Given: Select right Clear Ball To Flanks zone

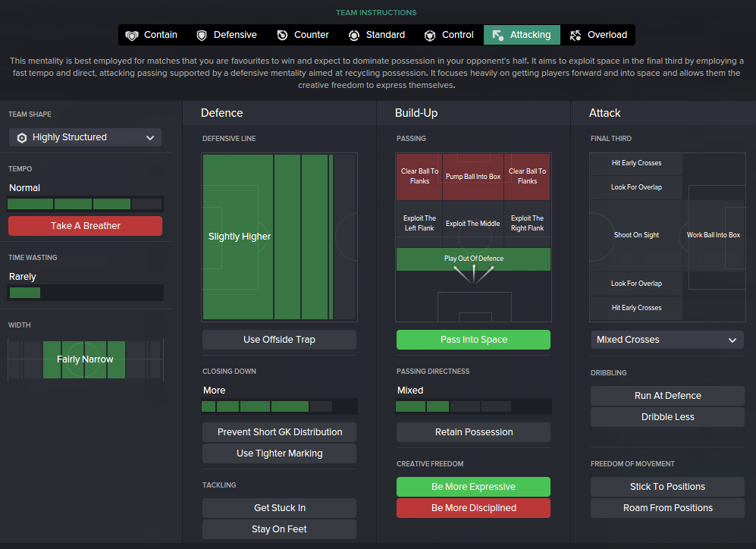Looking at the screenshot, I should [527, 177].
